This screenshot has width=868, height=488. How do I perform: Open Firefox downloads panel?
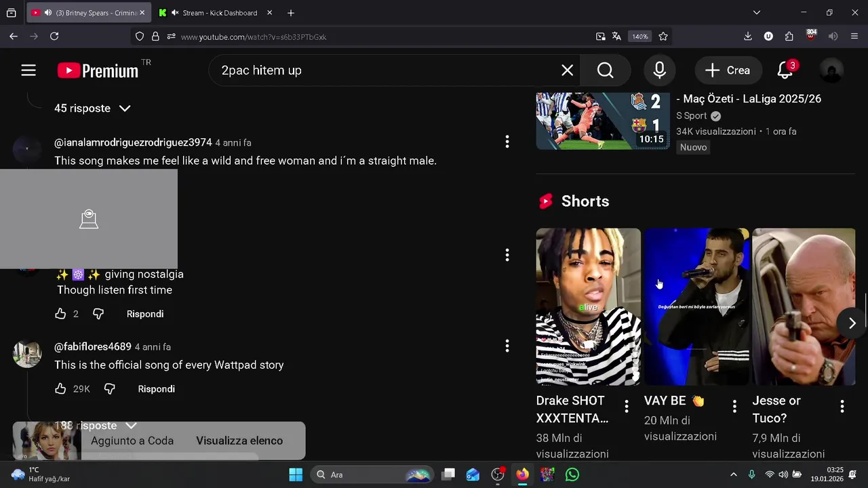tap(748, 37)
